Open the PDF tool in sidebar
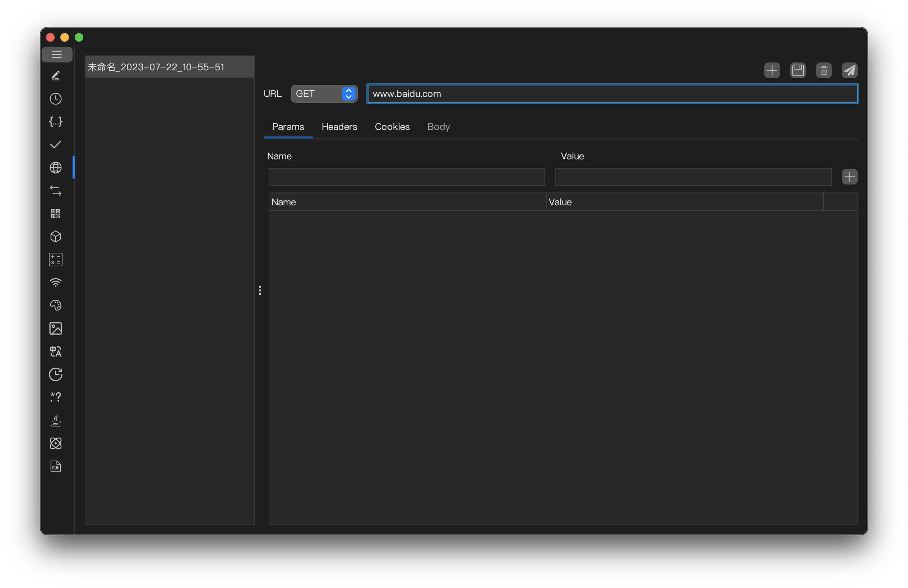 pos(56,466)
